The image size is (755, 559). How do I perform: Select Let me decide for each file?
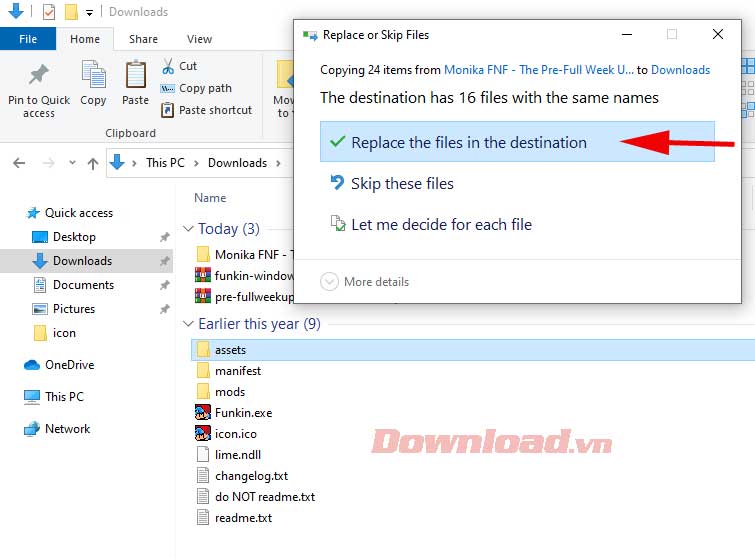[440, 224]
